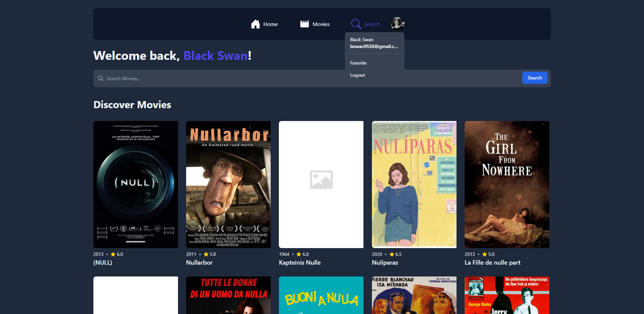Click the Nulíparas poster thumbnail
The image size is (644, 314).
414,185
